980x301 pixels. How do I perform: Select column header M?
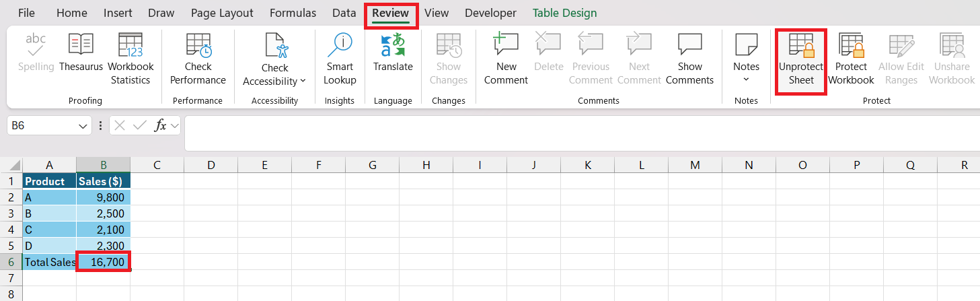coord(695,165)
